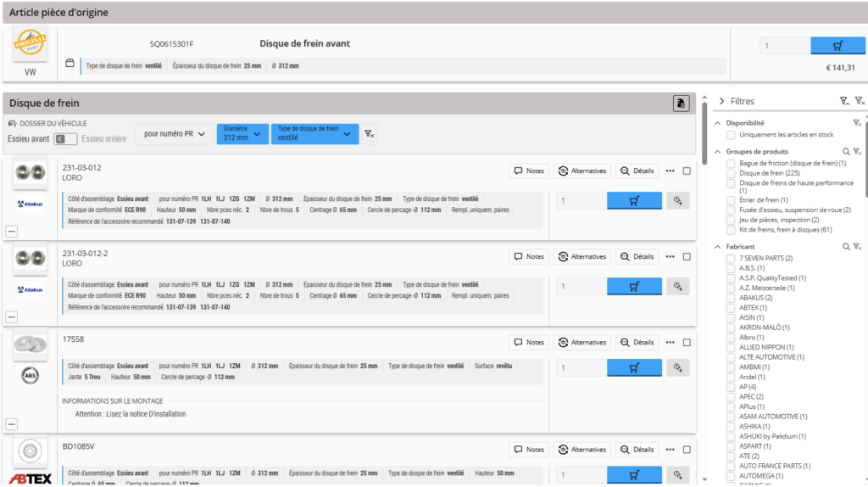
Task: Click availability check icon for 231-03-012
Action: point(677,200)
